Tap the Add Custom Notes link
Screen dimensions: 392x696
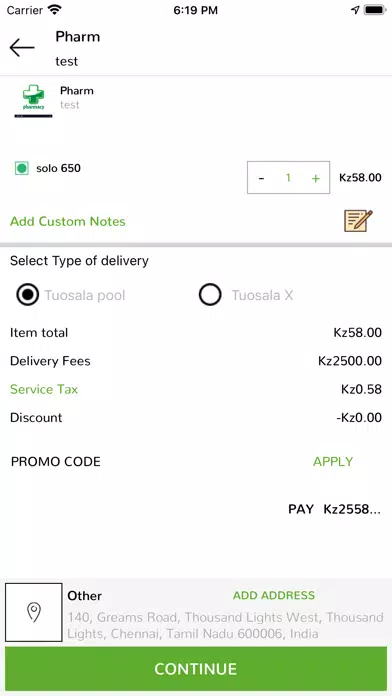[x=67, y=221]
